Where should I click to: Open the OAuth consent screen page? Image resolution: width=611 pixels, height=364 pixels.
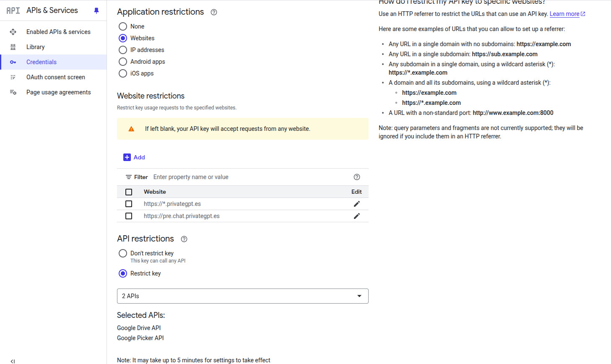pos(55,77)
